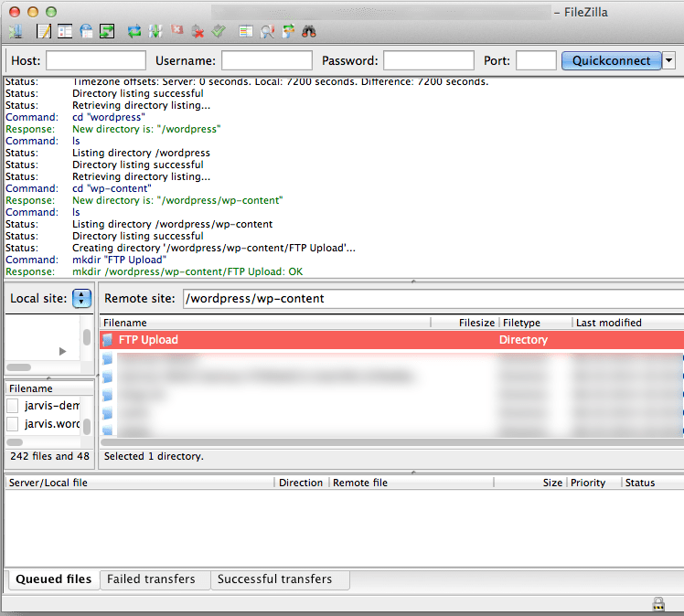Sort remote list by Filesize column
Image resolution: width=684 pixels, height=616 pixels.
(x=465, y=323)
